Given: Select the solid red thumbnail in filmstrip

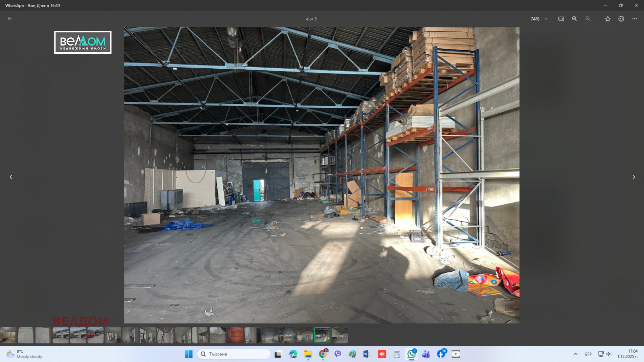Looking at the screenshot, I should pyautogui.click(x=235, y=335).
